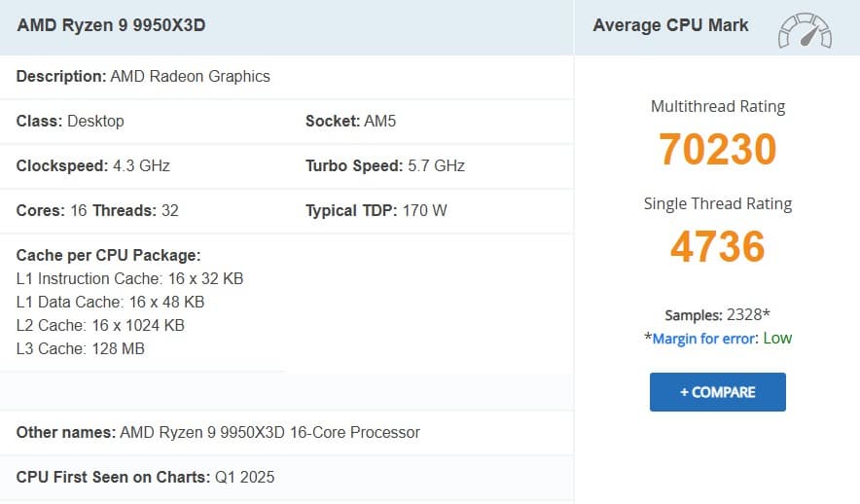Image resolution: width=860 pixels, height=504 pixels.
Task: Click CPU First Seen on Charts row
Action: point(145,477)
